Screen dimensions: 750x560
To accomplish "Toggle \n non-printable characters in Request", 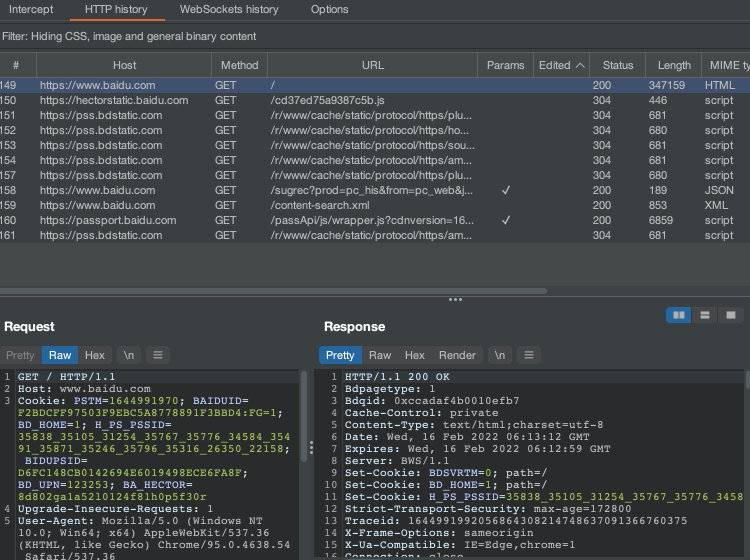I will (x=129, y=355).
